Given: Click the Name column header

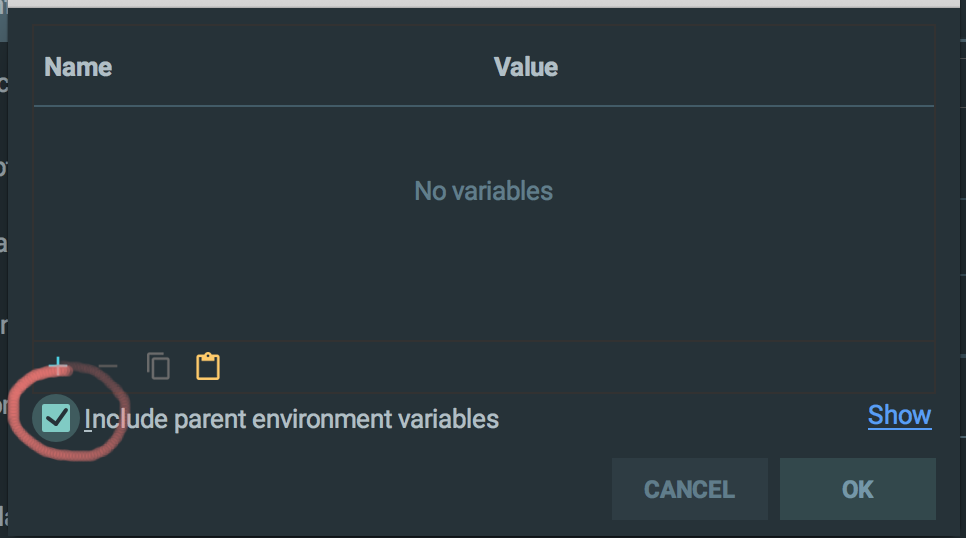Looking at the screenshot, I should 78,67.
